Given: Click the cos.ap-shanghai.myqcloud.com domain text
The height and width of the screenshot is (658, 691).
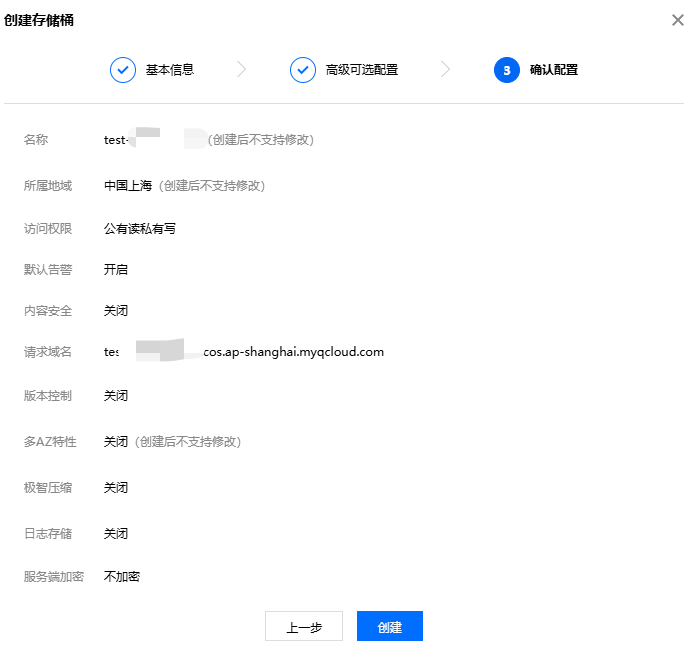Looking at the screenshot, I should (x=293, y=352).
